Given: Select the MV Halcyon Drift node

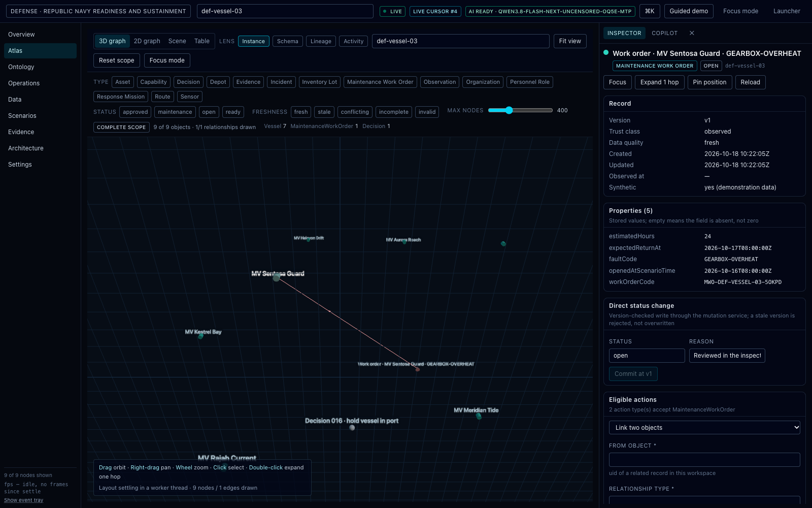Looking at the screenshot, I should pyautogui.click(x=309, y=239).
